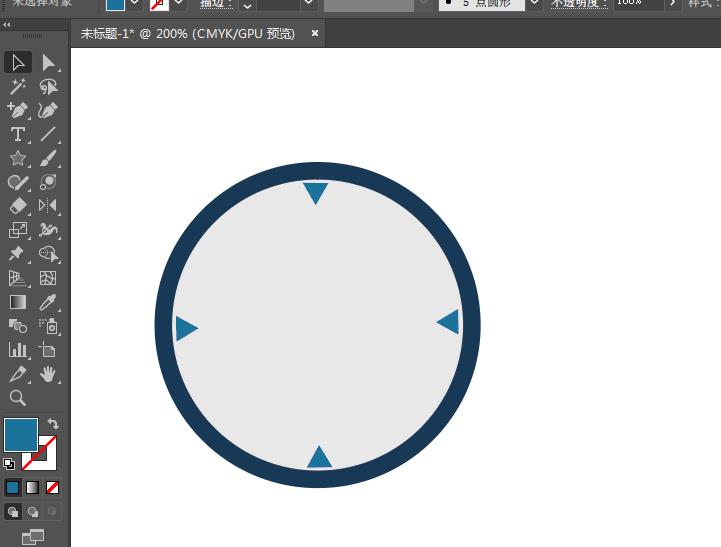Set paint to None button

52,487
